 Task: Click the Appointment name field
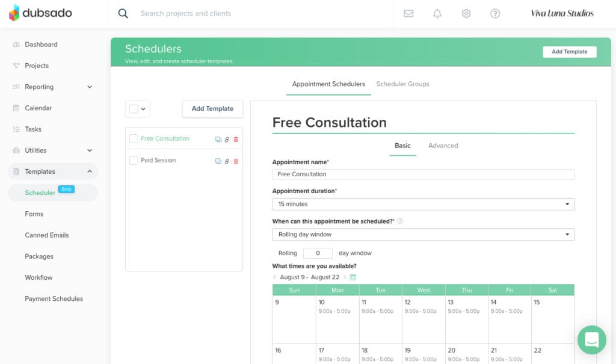click(423, 174)
